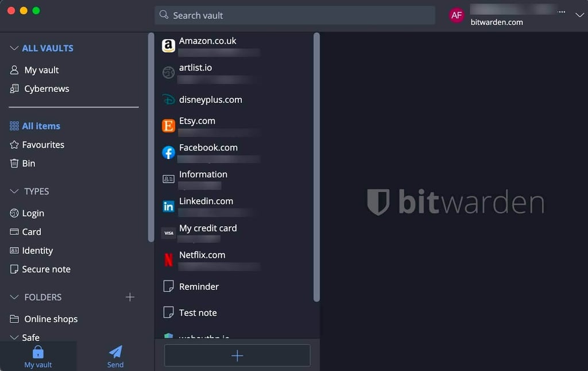
Task: Add a new folder with plus icon
Action: tap(130, 297)
